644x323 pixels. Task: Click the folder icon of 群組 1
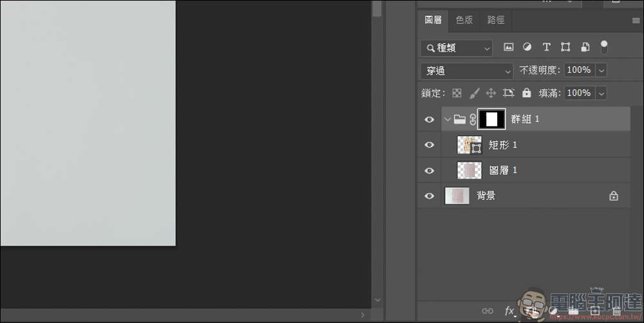(x=460, y=119)
